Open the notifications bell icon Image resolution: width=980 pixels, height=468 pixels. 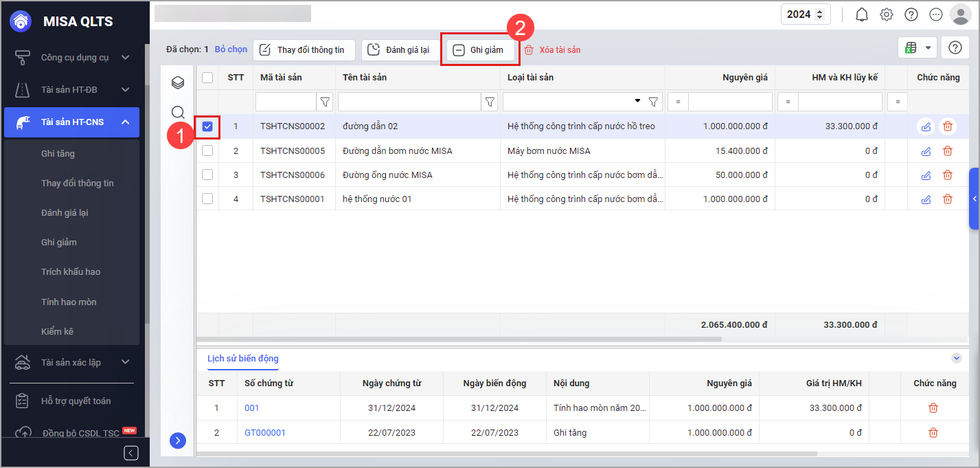[862, 14]
